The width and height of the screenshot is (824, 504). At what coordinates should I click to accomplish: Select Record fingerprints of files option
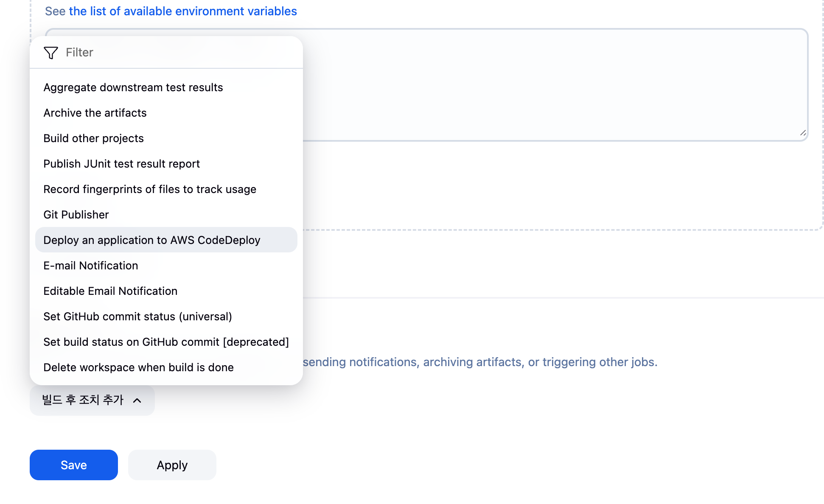(150, 189)
